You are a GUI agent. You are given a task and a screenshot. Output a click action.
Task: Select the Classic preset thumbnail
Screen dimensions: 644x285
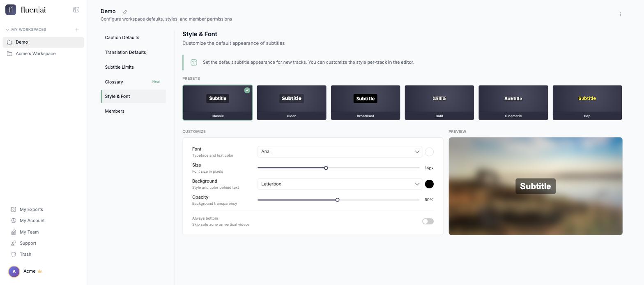pyautogui.click(x=218, y=103)
